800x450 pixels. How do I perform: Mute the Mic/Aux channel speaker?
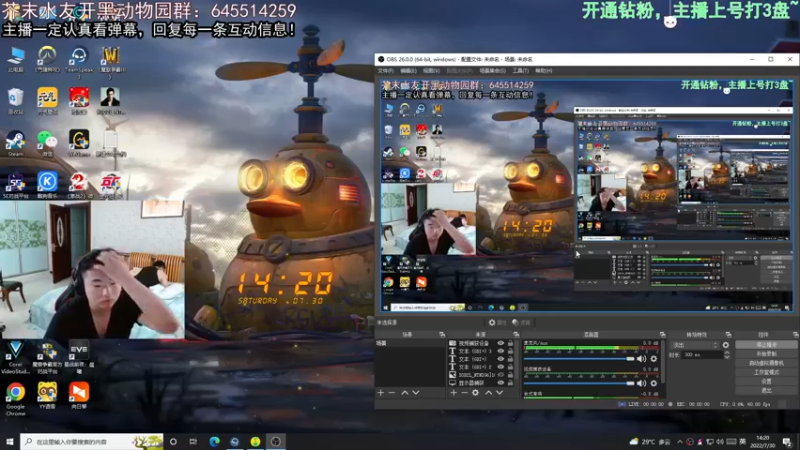pos(641,359)
